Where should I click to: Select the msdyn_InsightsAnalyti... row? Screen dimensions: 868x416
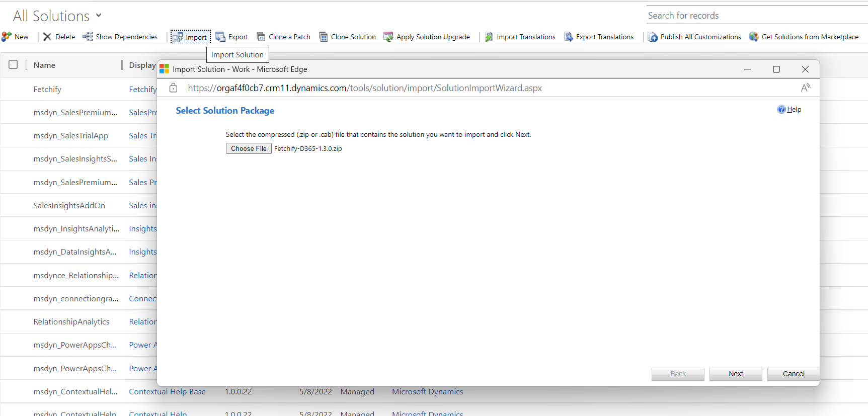click(76, 228)
